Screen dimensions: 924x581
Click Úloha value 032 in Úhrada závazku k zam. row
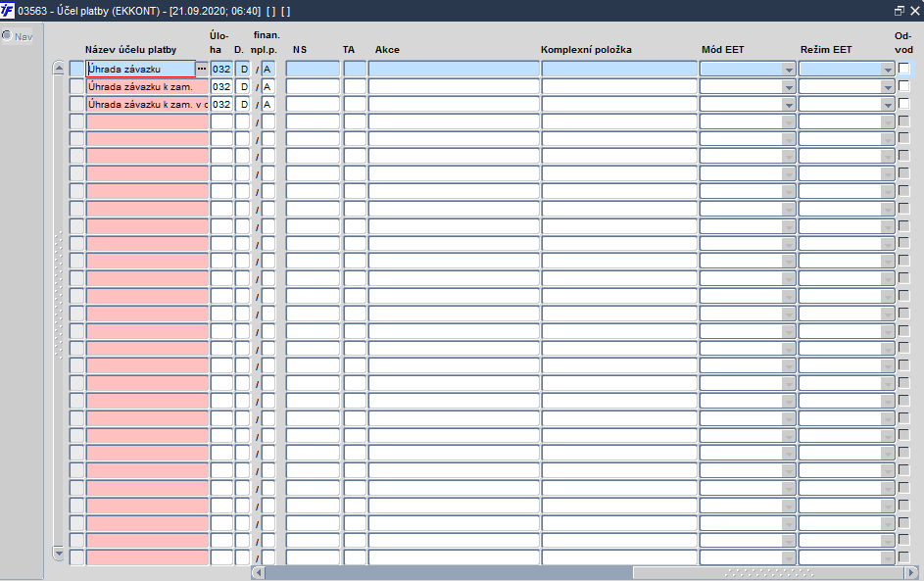221,86
